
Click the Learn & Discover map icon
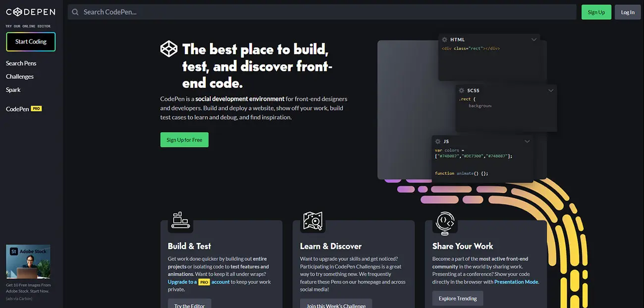click(x=313, y=220)
